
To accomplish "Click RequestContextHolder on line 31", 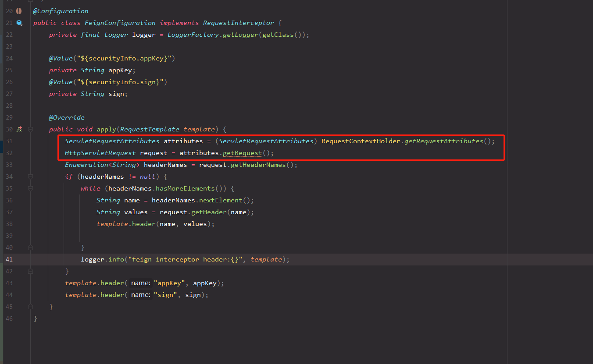I will pyautogui.click(x=361, y=141).
